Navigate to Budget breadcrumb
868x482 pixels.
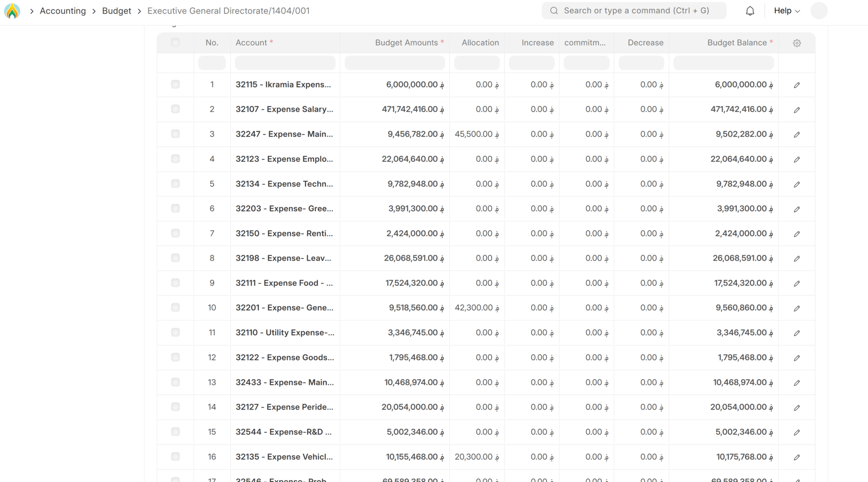coord(116,11)
